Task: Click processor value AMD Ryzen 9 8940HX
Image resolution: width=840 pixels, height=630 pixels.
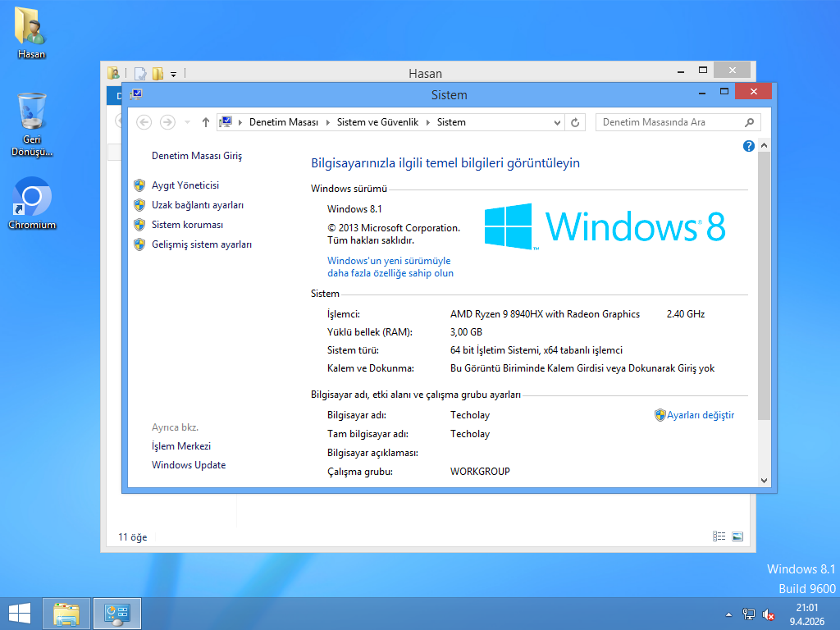Action: pos(545,314)
